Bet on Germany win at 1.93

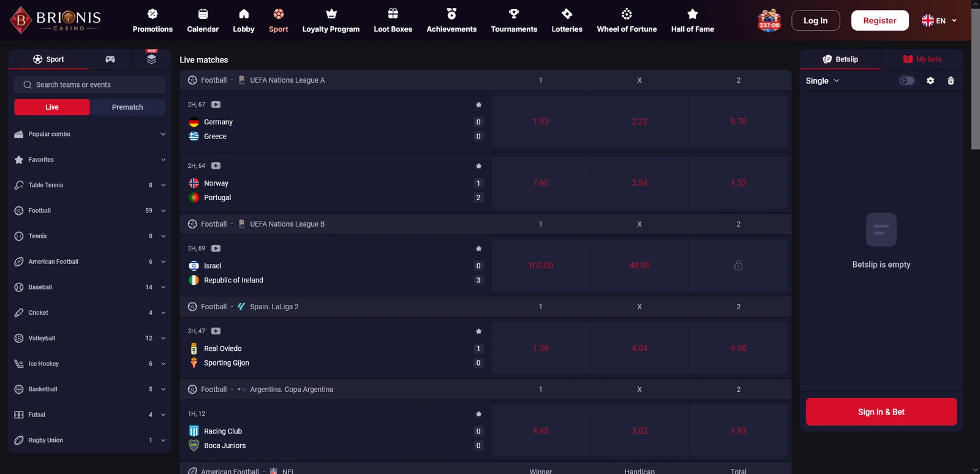coord(540,122)
